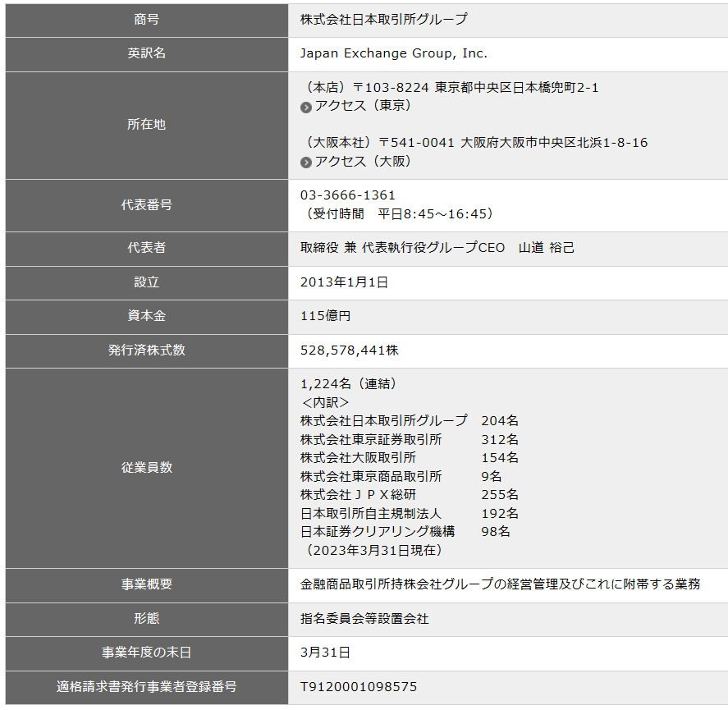This screenshot has height=710, width=728.
Task: Click the 資本金 header cell
Action: [x=147, y=317]
